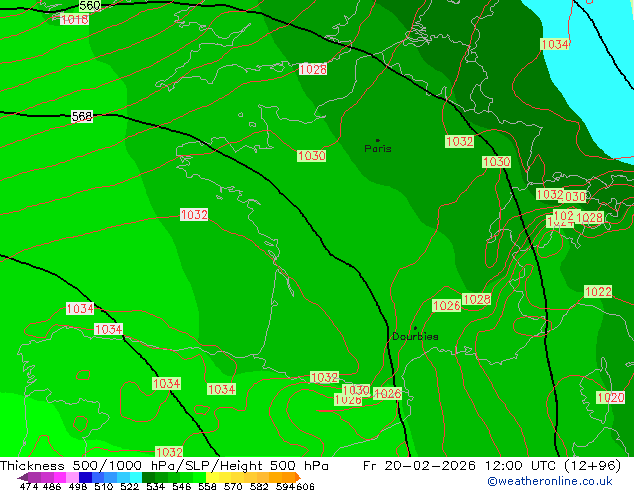Click the orange right arrow end of legend

297,477
